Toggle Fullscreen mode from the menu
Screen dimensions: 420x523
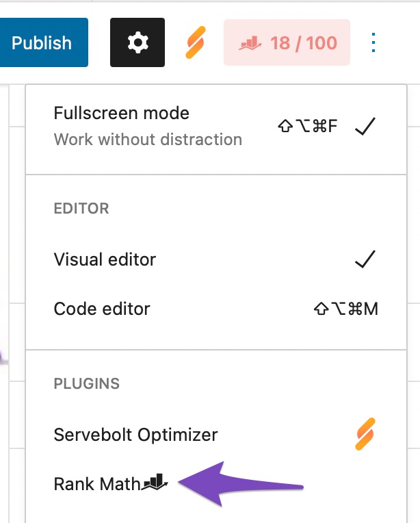[x=122, y=114]
